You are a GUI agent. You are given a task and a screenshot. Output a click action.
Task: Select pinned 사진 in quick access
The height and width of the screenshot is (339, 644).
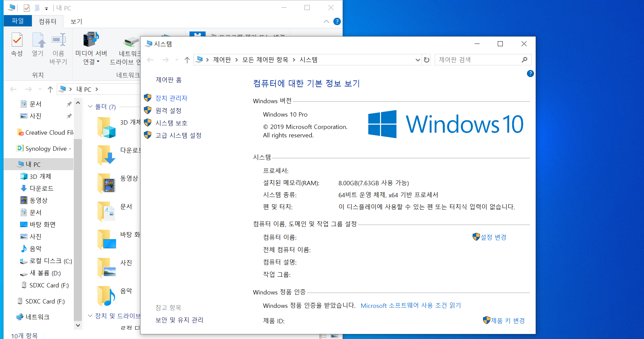pyautogui.click(x=36, y=116)
